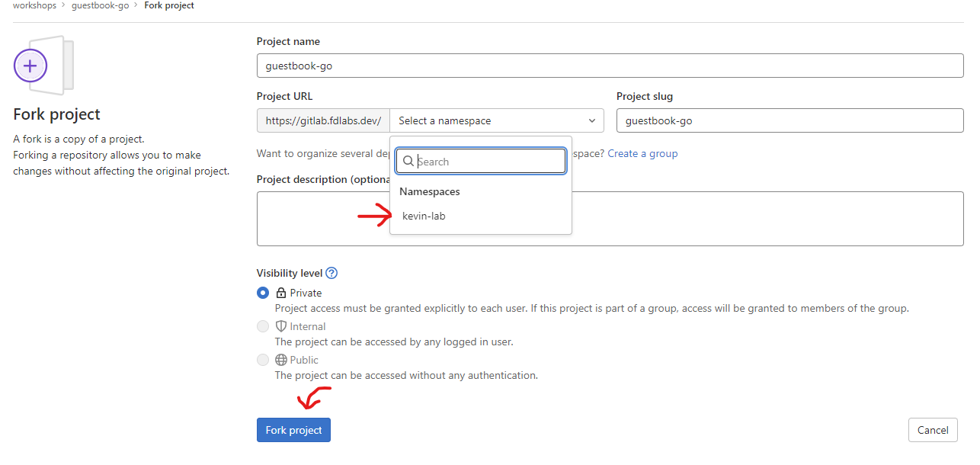Click the globe icon next to Public
This screenshot has width=980, height=465.
click(281, 360)
